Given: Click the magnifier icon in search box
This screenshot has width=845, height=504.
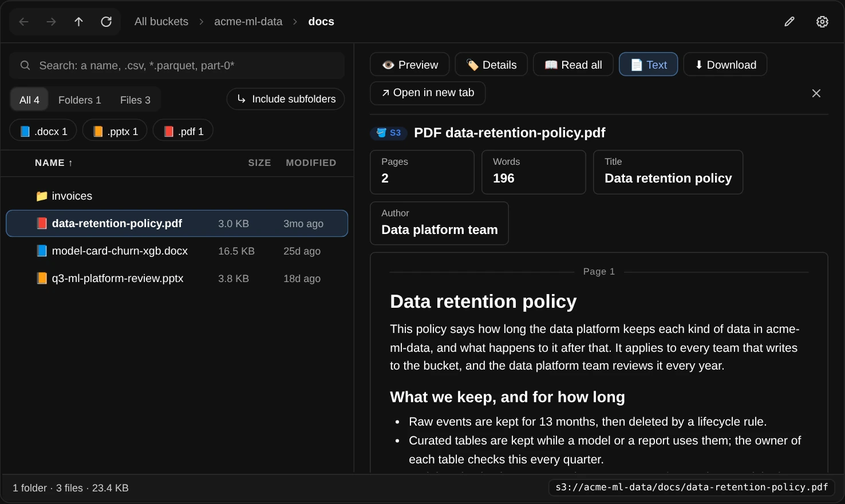Looking at the screenshot, I should [x=25, y=66].
